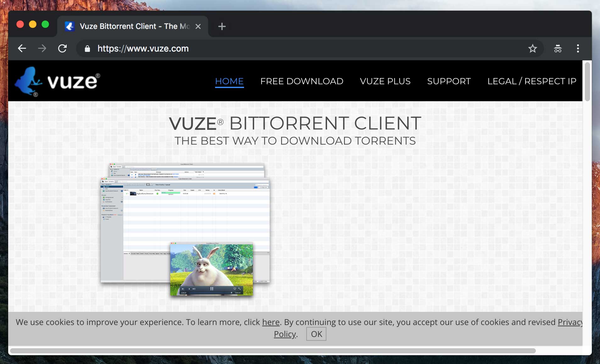600x364 pixels.
Task: Open LEGAL / RESPECT IP page
Action: tap(532, 81)
